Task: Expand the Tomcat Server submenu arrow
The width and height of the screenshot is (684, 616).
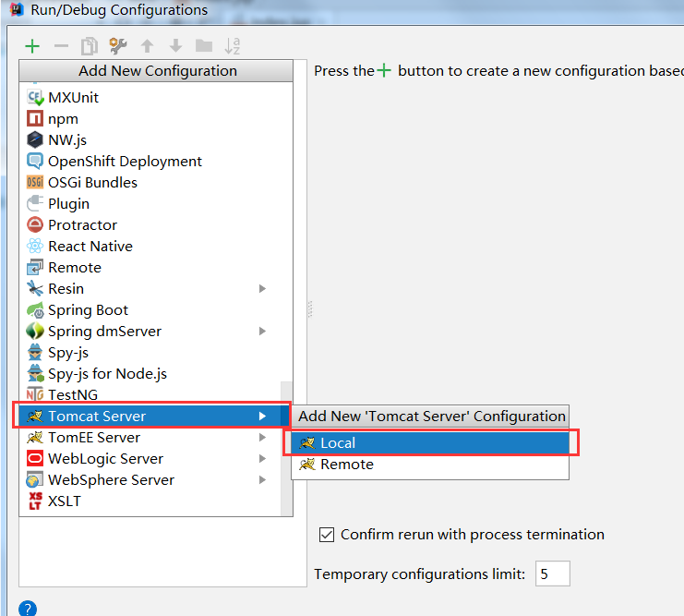Action: [x=262, y=416]
